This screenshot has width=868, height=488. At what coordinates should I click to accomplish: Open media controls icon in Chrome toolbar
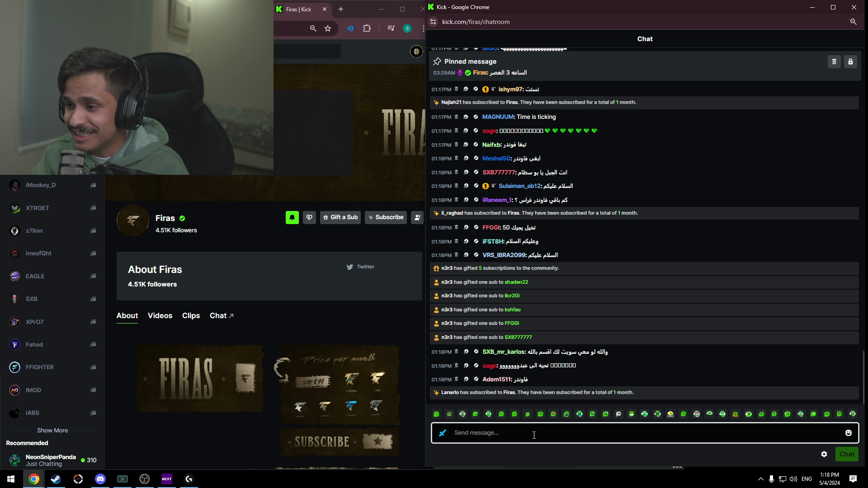(391, 28)
